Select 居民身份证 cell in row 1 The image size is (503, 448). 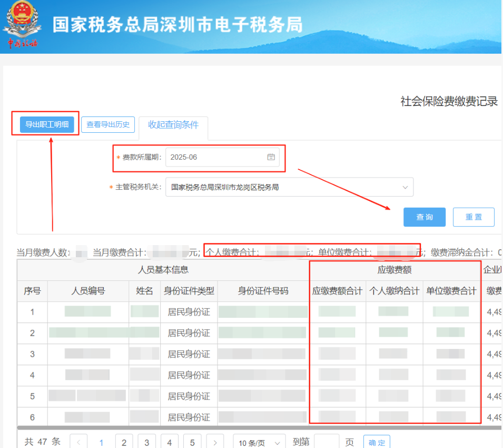189,312
